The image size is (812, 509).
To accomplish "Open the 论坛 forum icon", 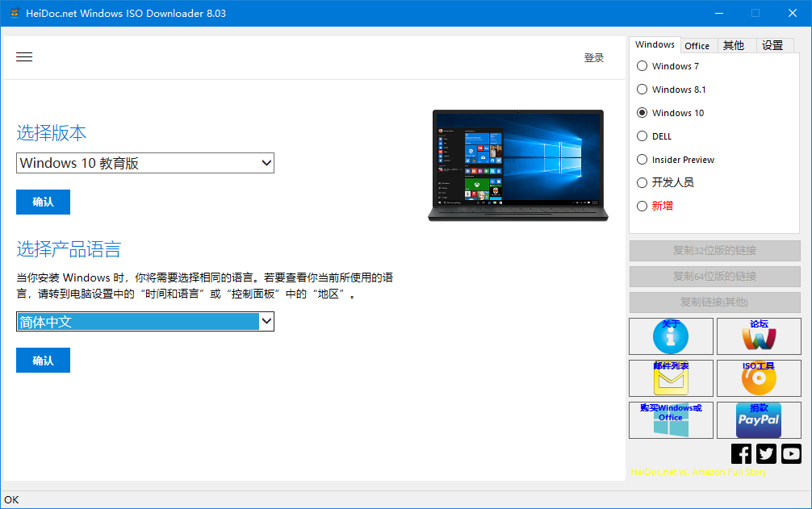I will (759, 336).
